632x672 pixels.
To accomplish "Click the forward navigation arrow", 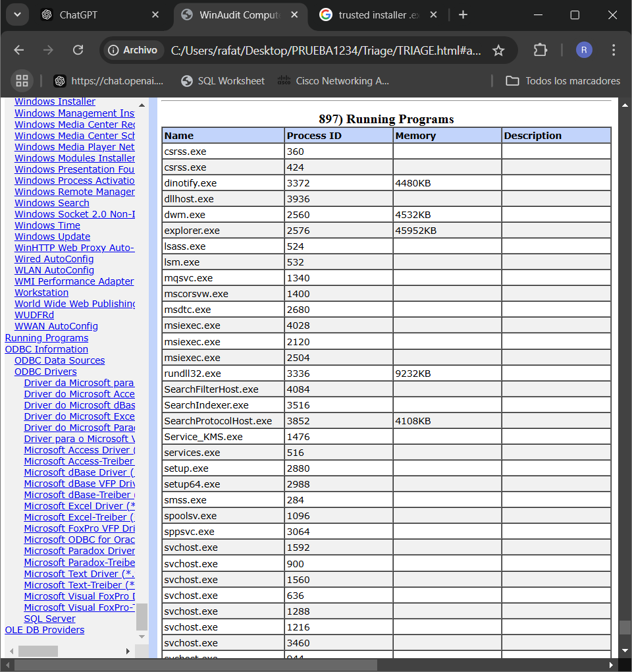I will click(48, 50).
